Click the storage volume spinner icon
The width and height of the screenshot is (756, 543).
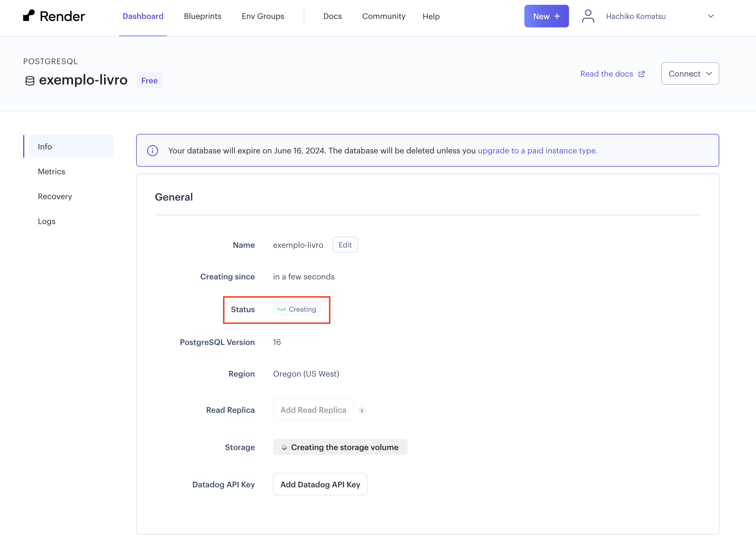point(284,447)
